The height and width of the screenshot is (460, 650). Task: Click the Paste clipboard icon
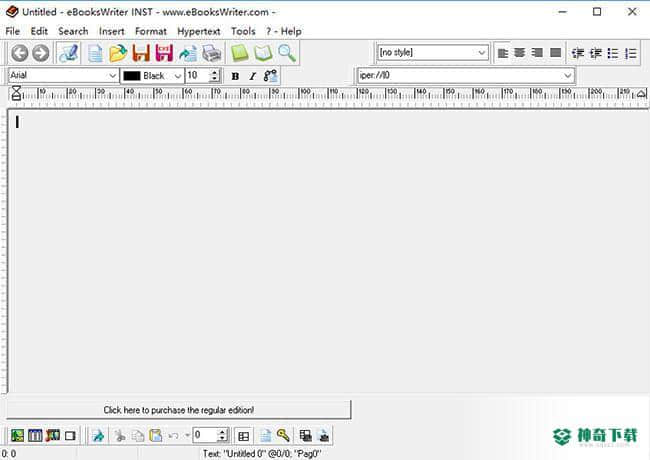[156, 436]
